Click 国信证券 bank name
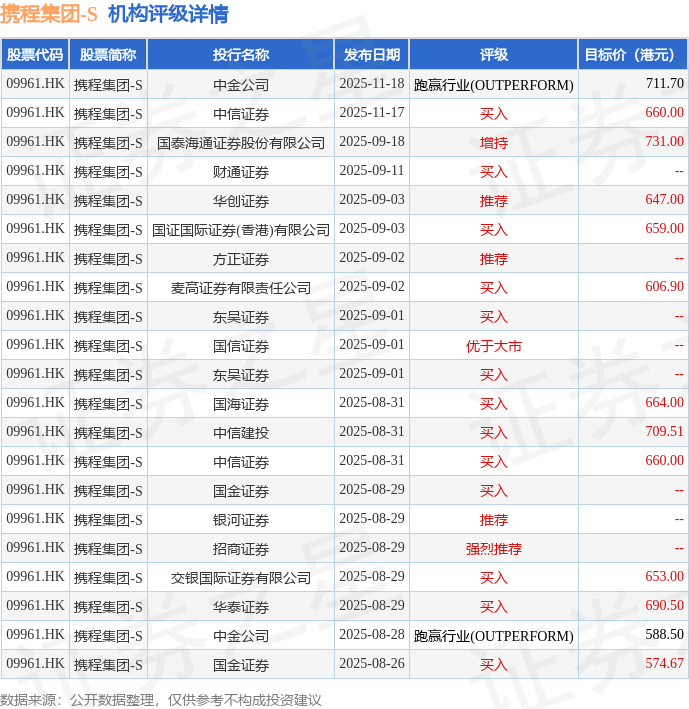This screenshot has width=689, height=709. (241, 346)
